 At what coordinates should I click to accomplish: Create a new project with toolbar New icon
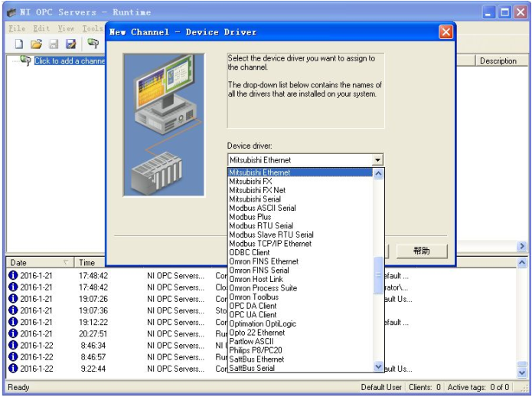(19, 44)
